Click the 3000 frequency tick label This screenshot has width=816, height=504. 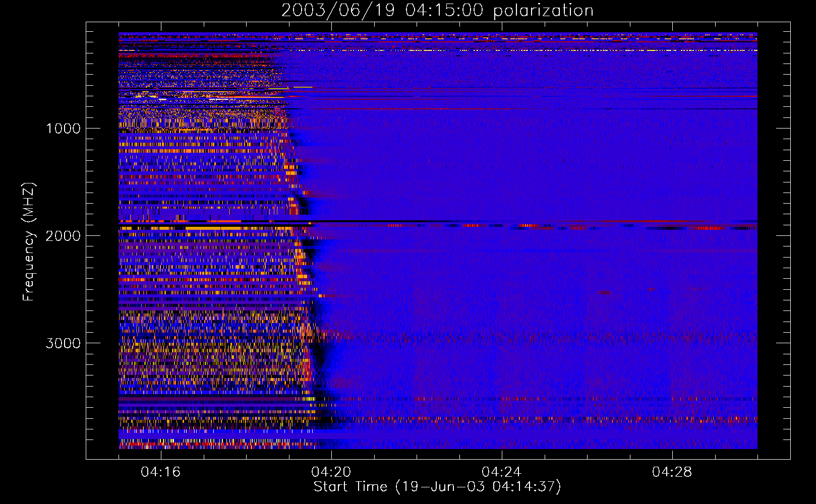pos(63,343)
